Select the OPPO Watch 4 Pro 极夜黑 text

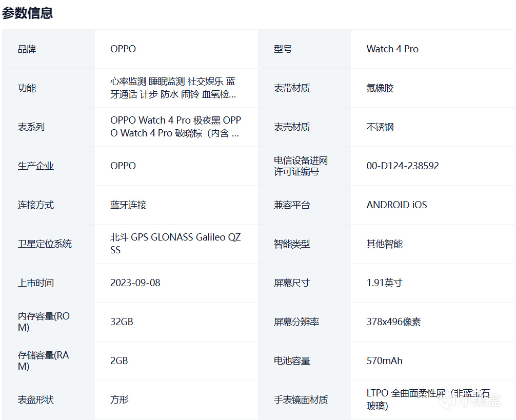point(166,120)
